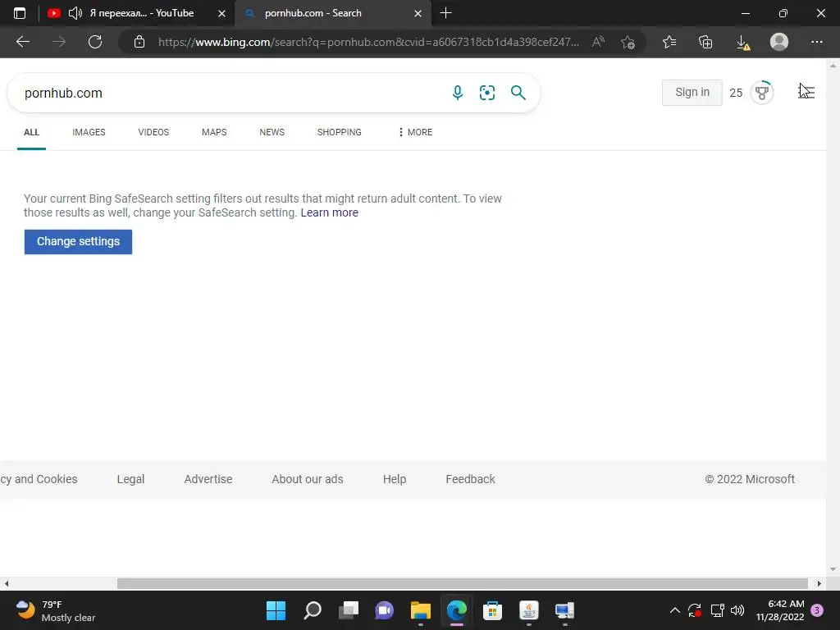The width and height of the screenshot is (840, 630).
Task: Expand the MORE search categories
Action: pyautogui.click(x=416, y=132)
